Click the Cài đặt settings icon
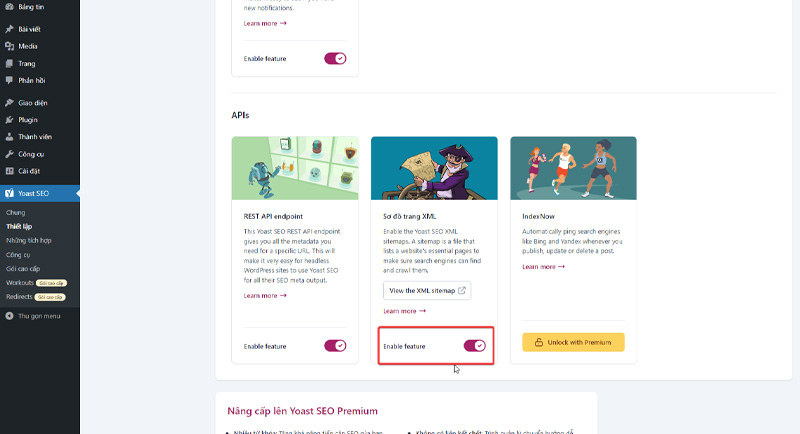This screenshot has width=800, height=434. (x=9, y=171)
